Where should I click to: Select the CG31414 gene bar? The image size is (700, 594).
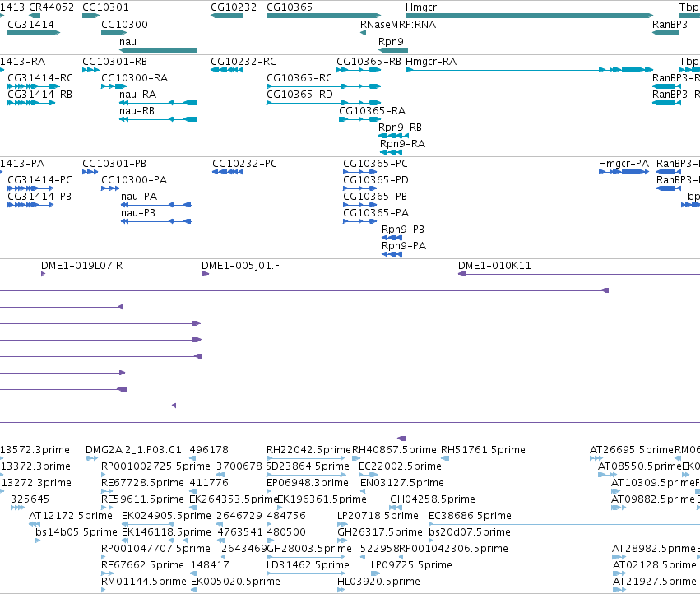coord(34,33)
